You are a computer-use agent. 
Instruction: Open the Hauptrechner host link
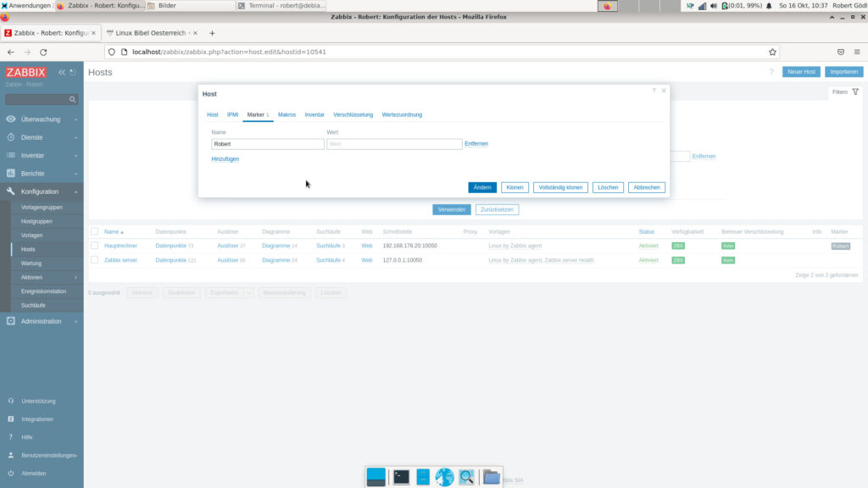pyautogui.click(x=120, y=246)
